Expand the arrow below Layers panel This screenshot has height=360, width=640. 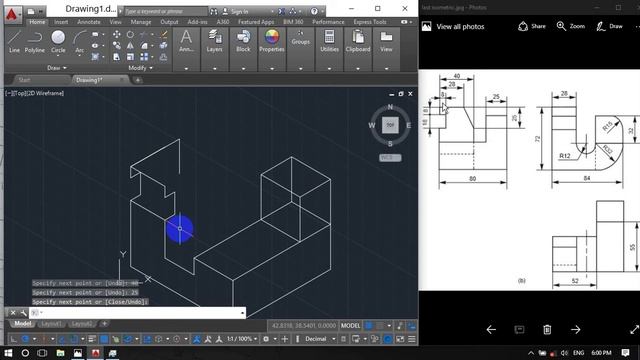click(x=215, y=69)
